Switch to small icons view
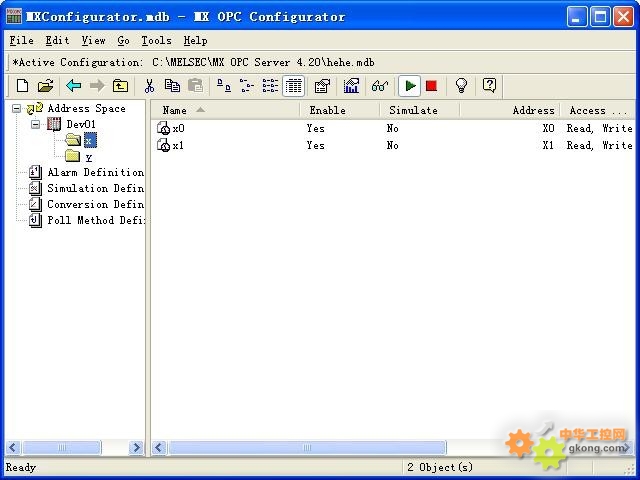The width and height of the screenshot is (640, 480). 247,86
